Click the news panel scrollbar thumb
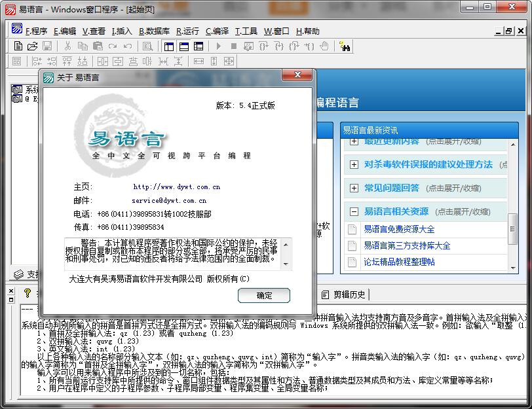The width and height of the screenshot is (532, 409). click(x=512, y=229)
